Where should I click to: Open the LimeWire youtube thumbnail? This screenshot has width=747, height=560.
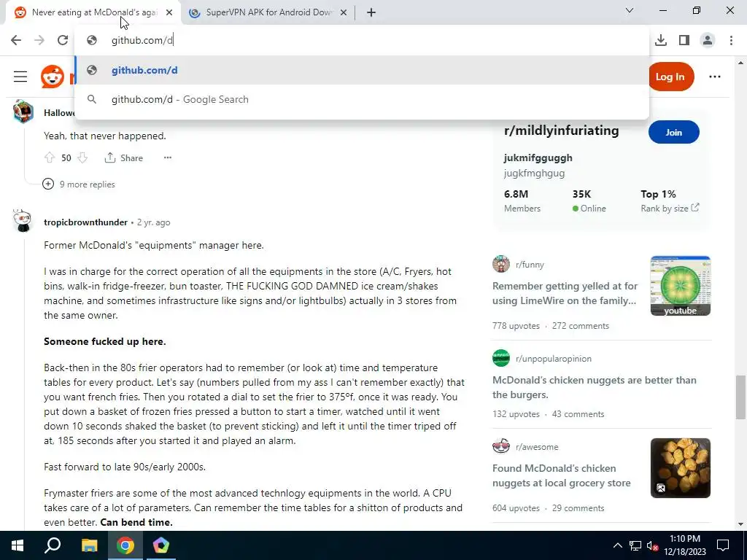(x=681, y=286)
